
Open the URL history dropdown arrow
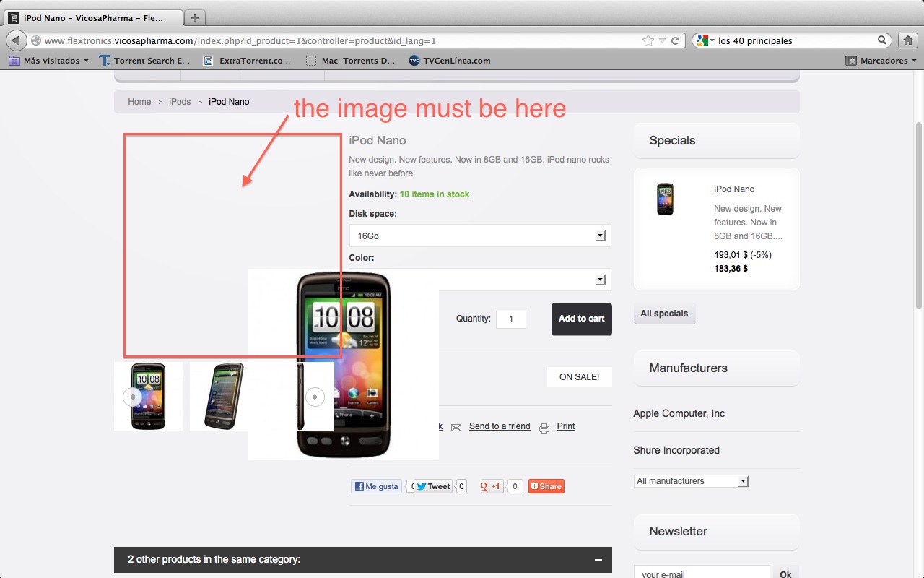662,41
